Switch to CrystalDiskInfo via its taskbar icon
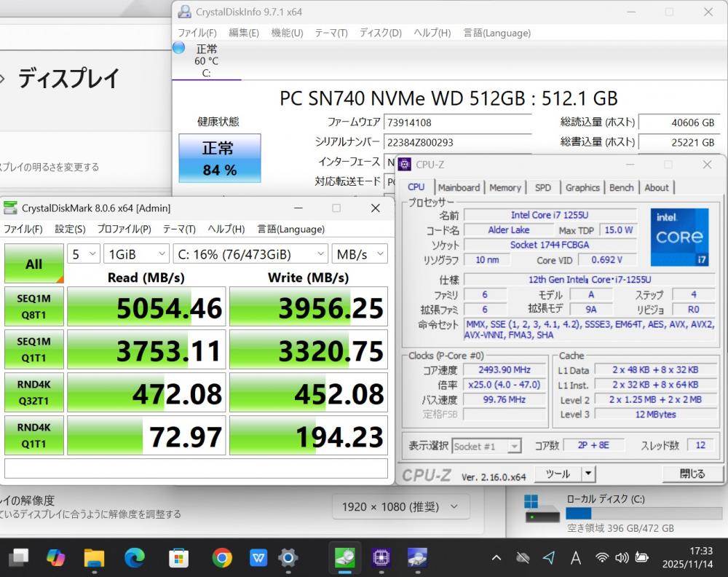Viewport: 728px width, 577px height. pyautogui.click(x=417, y=557)
